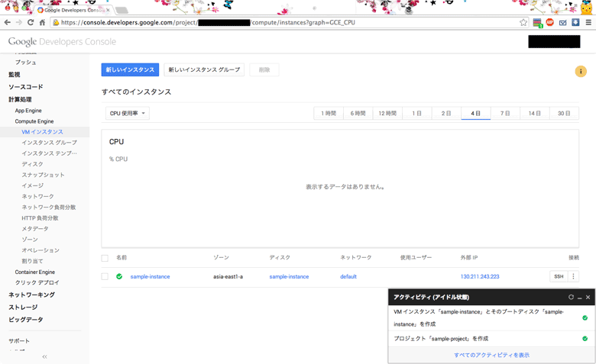
Task: Click the browser forward arrow
Action: (19, 22)
